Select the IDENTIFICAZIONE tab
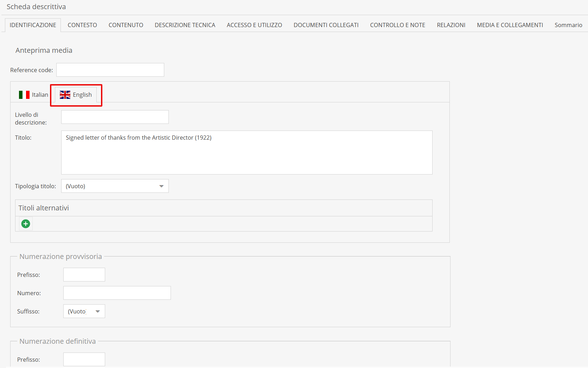 (x=33, y=25)
